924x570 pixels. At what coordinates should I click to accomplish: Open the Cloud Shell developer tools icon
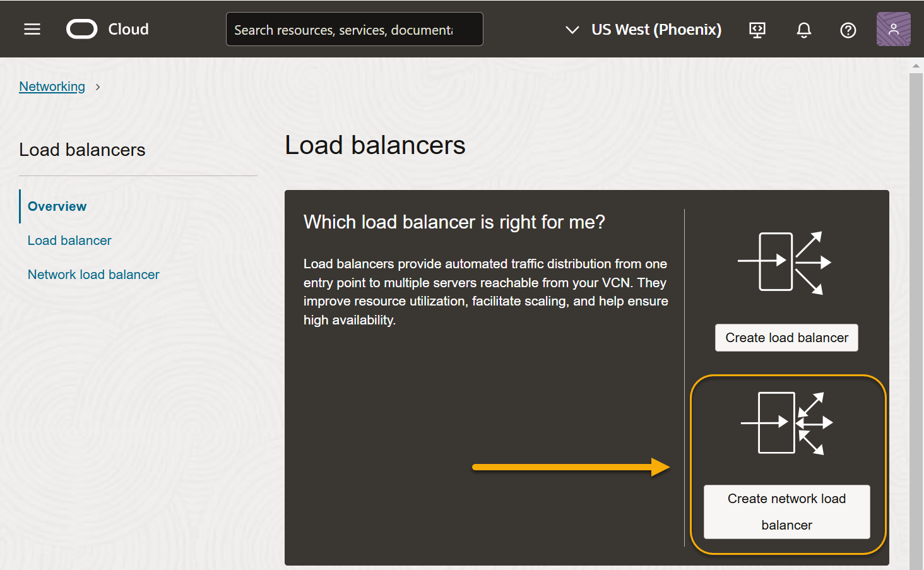[757, 30]
